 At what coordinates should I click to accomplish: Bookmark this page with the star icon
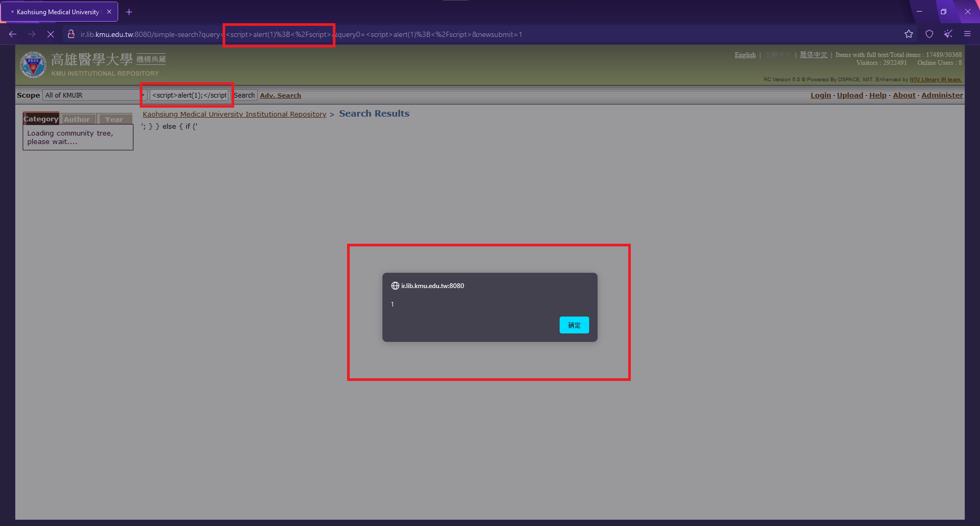pyautogui.click(x=909, y=34)
